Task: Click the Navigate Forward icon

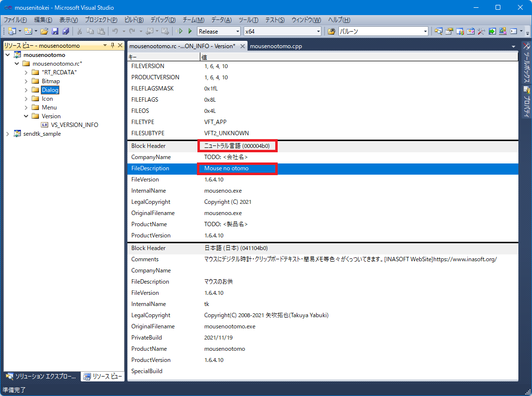Action: [165, 31]
